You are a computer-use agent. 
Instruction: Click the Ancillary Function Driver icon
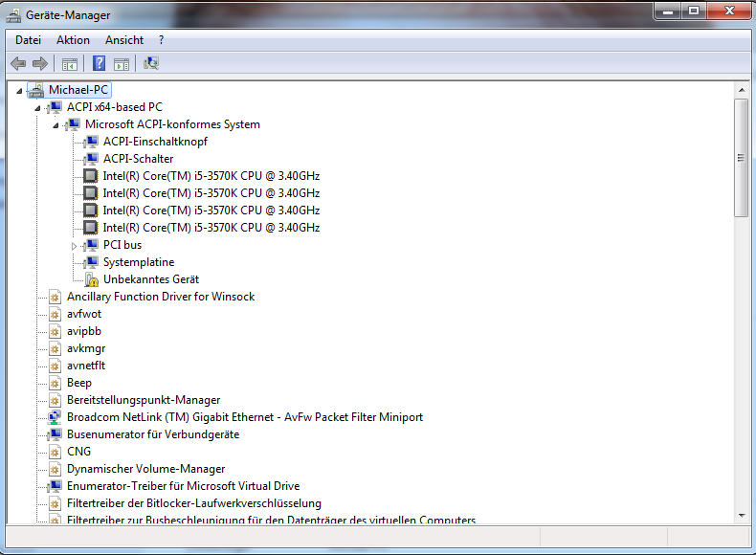(x=55, y=297)
